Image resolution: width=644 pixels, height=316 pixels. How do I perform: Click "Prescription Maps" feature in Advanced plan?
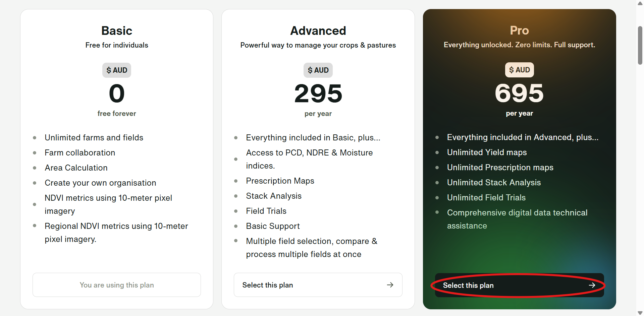click(x=280, y=181)
